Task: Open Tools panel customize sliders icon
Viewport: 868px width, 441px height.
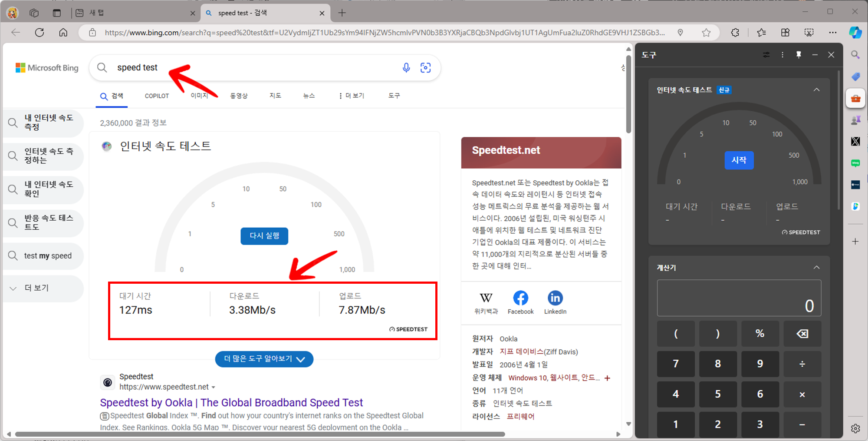Action: tap(766, 55)
